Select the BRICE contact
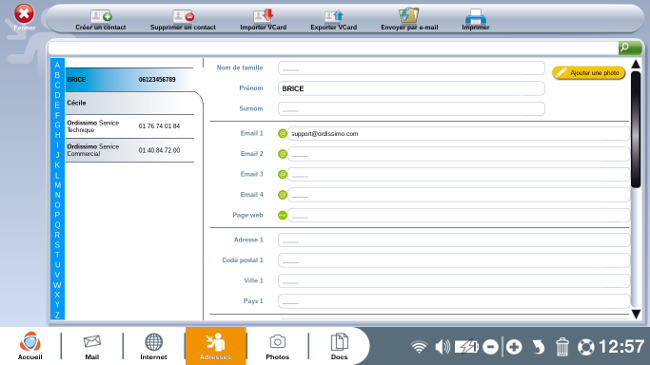 130,80
